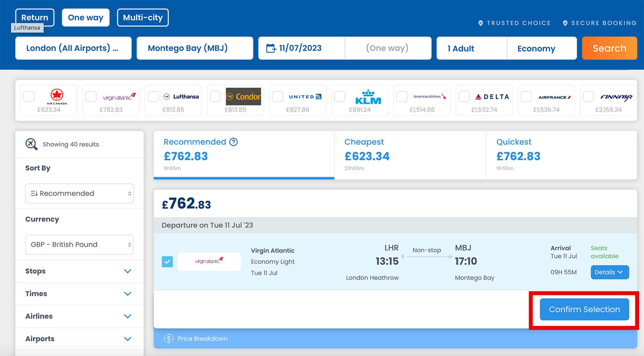Expand the Airlines filter section

coord(79,316)
